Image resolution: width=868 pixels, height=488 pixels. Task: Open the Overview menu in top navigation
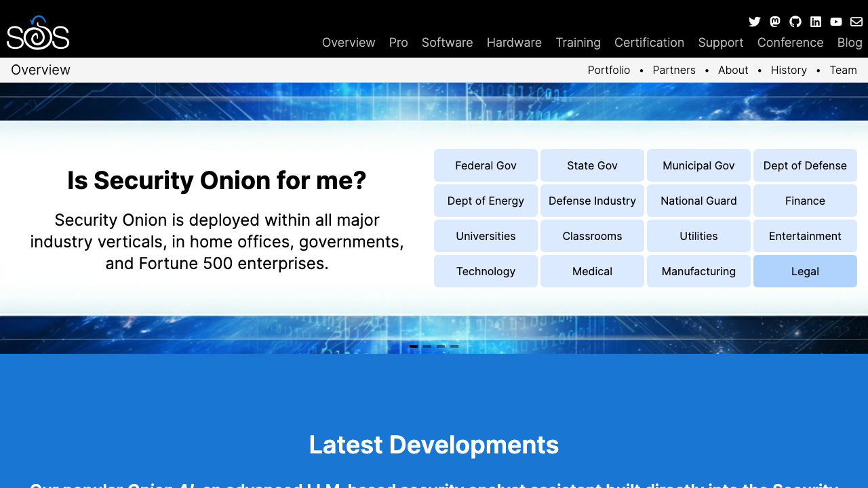[349, 43]
